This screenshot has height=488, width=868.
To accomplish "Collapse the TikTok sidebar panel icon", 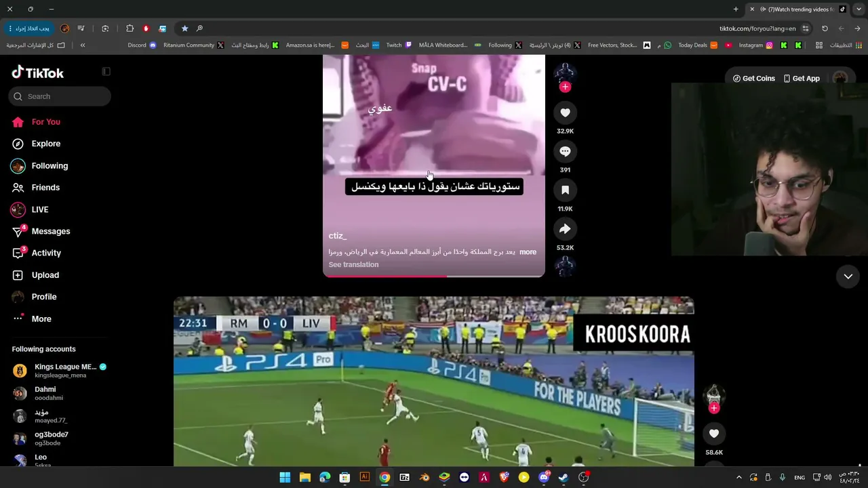I will pyautogui.click(x=106, y=71).
